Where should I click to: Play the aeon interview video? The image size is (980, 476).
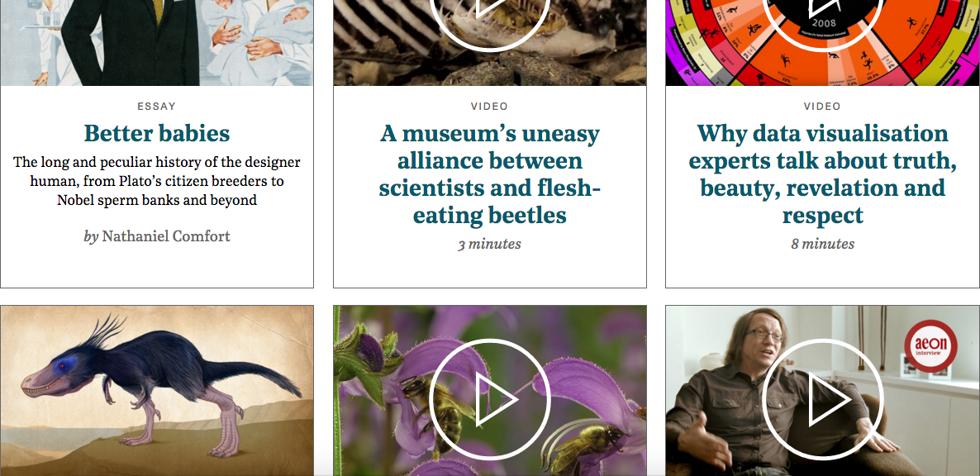pyautogui.click(x=822, y=400)
